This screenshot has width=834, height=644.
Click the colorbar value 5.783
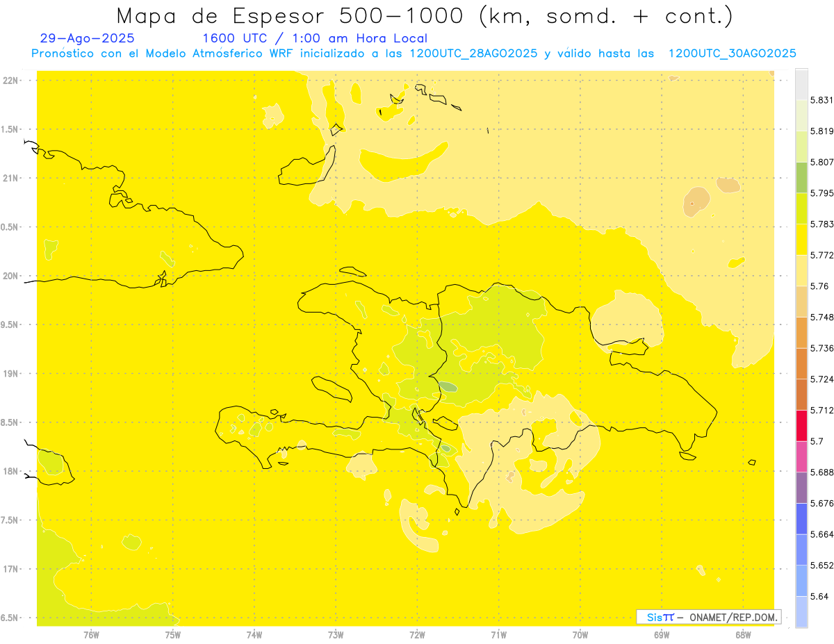tap(822, 224)
